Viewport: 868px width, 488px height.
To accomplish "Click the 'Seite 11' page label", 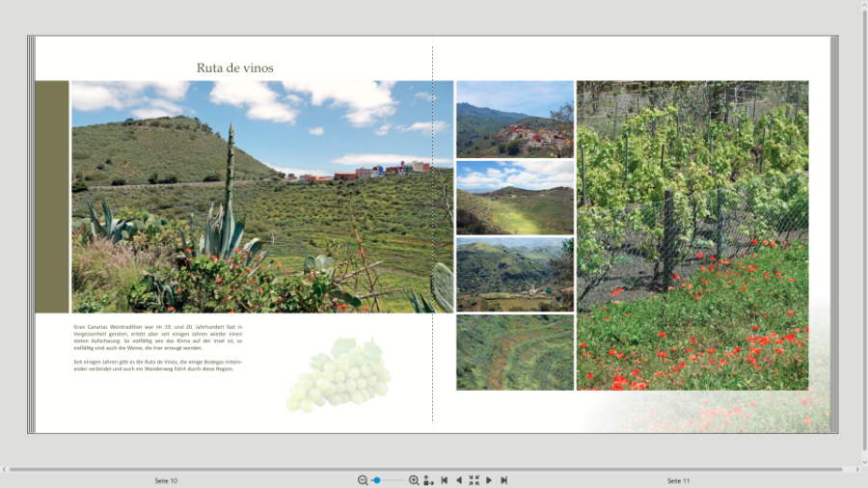I will (x=678, y=481).
